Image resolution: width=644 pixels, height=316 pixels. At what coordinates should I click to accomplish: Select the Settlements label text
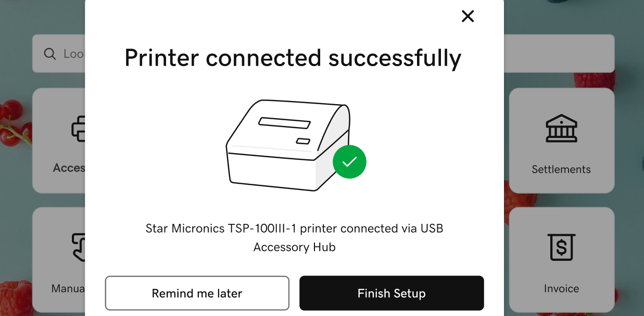(561, 169)
